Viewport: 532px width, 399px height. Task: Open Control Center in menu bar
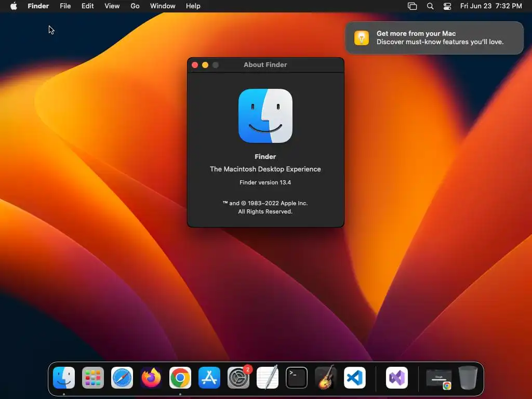pos(447,6)
